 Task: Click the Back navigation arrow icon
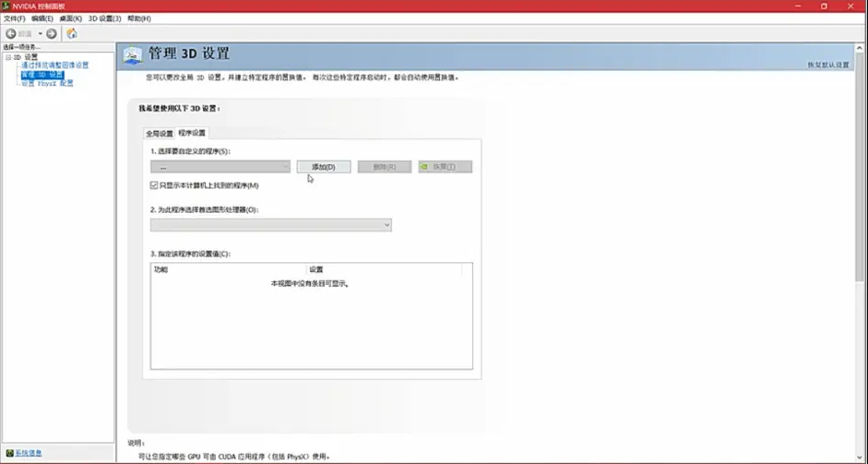(10, 34)
